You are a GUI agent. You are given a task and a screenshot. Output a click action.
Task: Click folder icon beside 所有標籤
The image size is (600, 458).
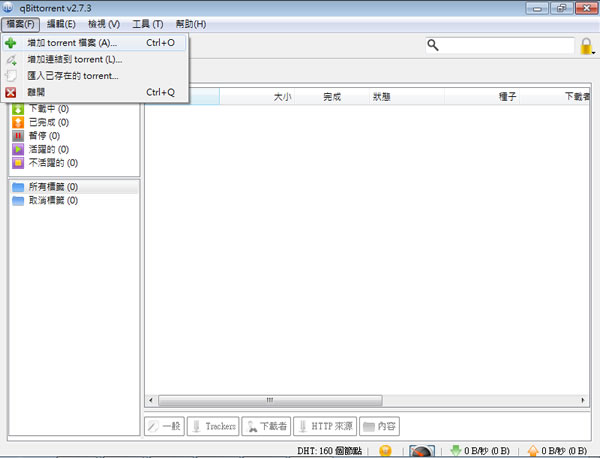18,187
